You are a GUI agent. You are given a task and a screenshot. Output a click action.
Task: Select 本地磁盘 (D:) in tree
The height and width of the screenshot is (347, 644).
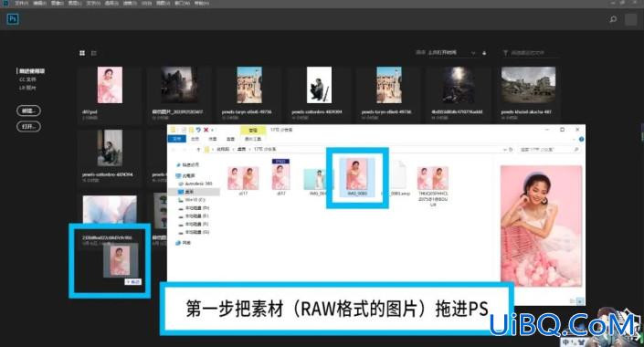click(x=194, y=208)
